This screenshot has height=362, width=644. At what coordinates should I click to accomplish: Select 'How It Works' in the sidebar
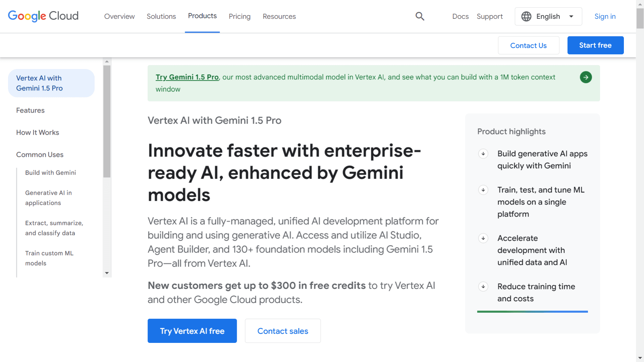[x=38, y=132]
